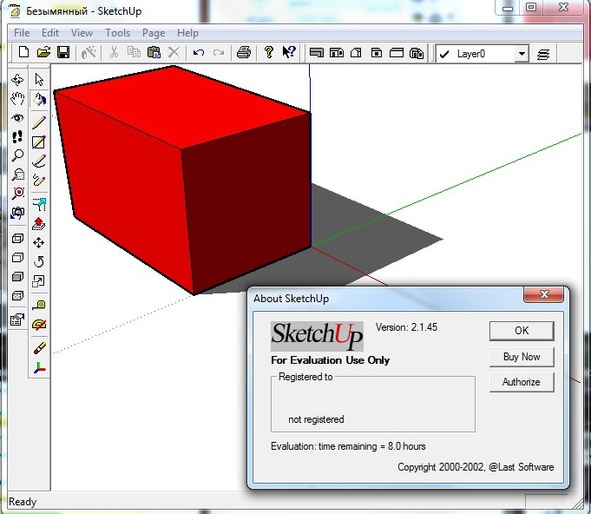Select the Rotate tool

coord(39,262)
